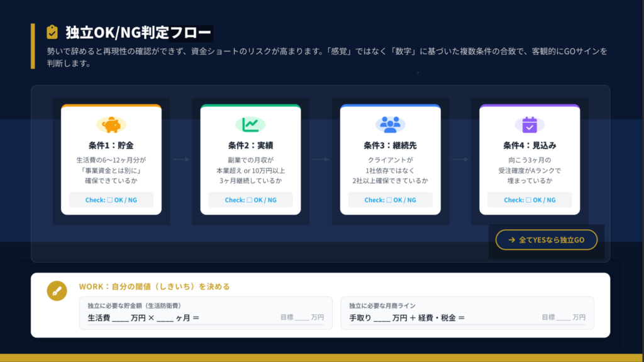
Task: Check the OK/NG box for 条件3 継続先
Action: click(x=389, y=200)
